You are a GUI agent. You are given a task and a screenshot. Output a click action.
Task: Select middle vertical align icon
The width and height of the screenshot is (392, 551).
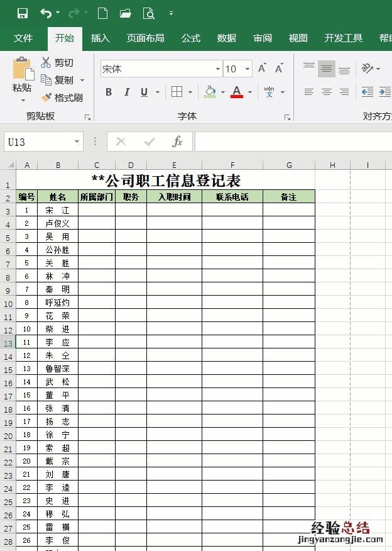(x=327, y=69)
